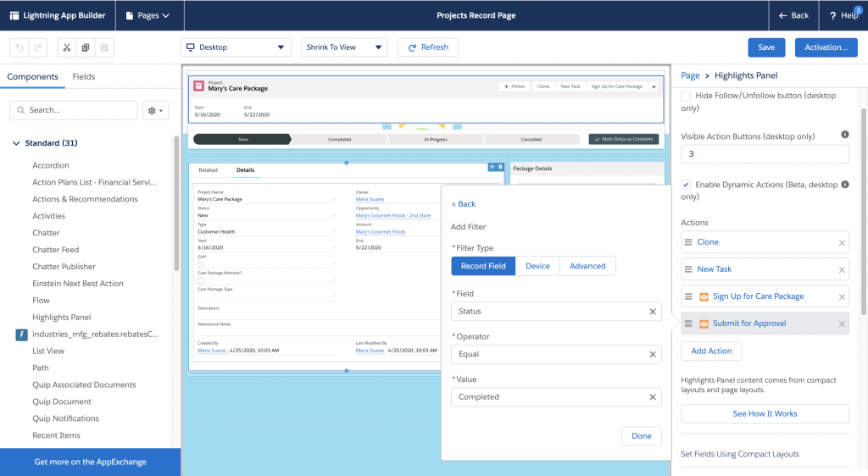Viewport: 868px width, 476px height.
Task: Open the Shrink To View dropdown
Action: [x=344, y=47]
